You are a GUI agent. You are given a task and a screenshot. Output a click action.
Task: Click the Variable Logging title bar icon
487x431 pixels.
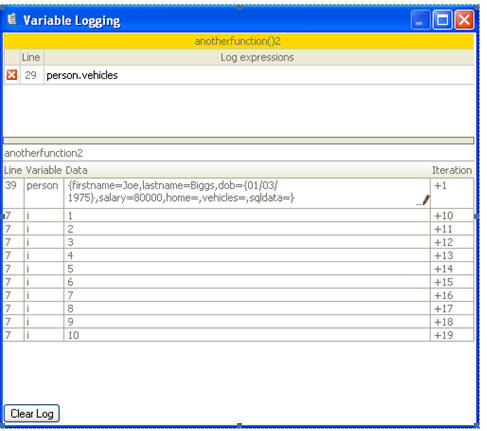click(12, 19)
